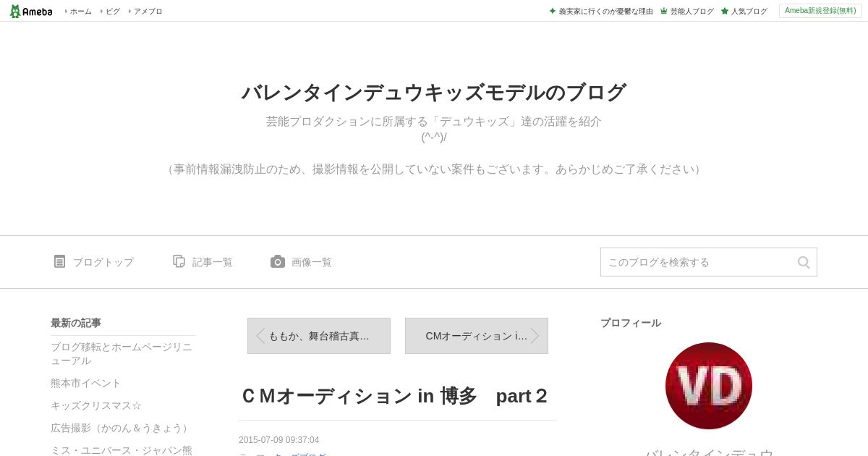Image resolution: width=868 pixels, height=456 pixels.
Task: Click the search magnifier icon
Action: pos(804,262)
